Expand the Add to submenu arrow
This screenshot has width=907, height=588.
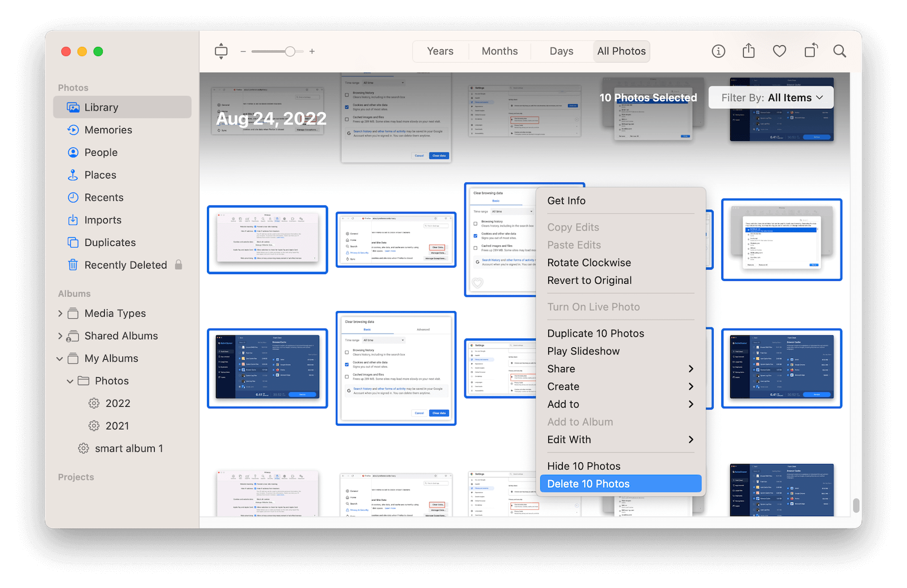tap(690, 404)
